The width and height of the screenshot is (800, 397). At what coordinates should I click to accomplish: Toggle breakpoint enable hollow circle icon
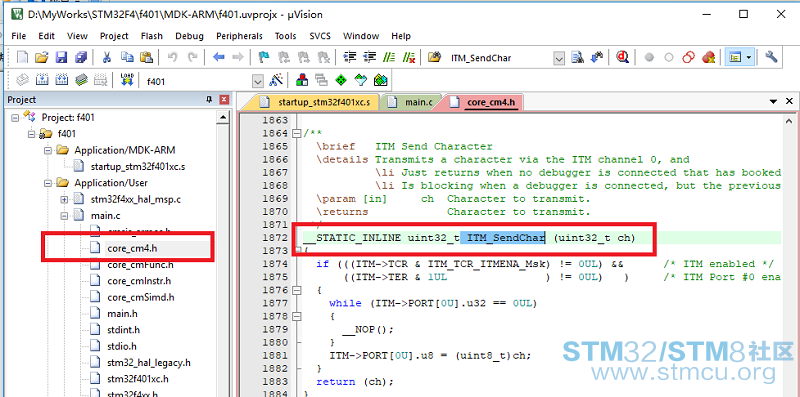click(x=669, y=57)
